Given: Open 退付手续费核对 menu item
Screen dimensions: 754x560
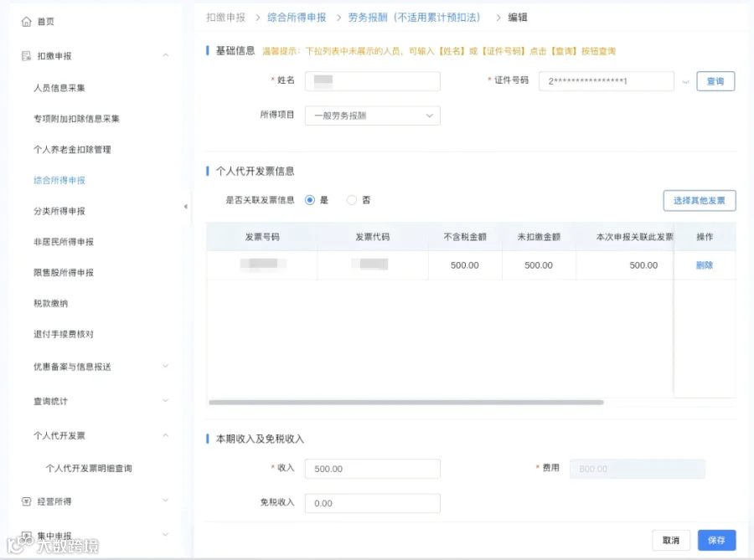Looking at the screenshot, I should coord(64,334).
